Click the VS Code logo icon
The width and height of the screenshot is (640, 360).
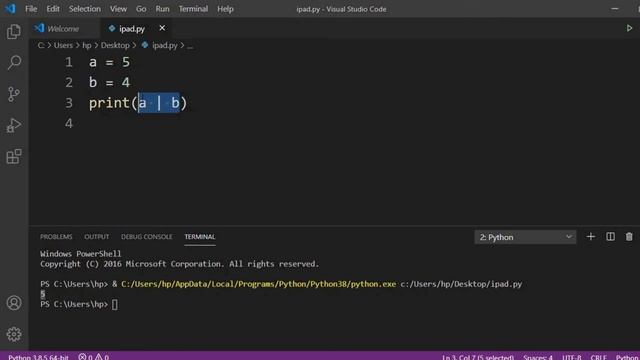10,9
